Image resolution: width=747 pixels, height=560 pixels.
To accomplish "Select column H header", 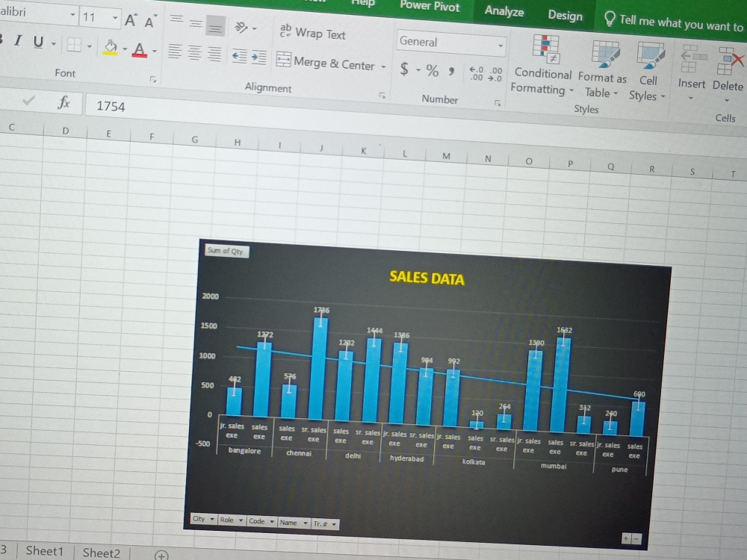I will [238, 143].
